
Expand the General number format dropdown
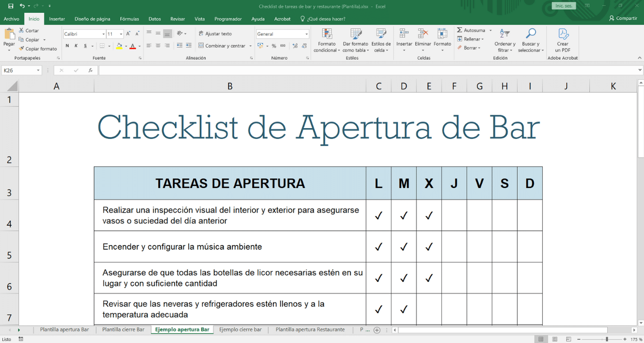pyautogui.click(x=306, y=34)
